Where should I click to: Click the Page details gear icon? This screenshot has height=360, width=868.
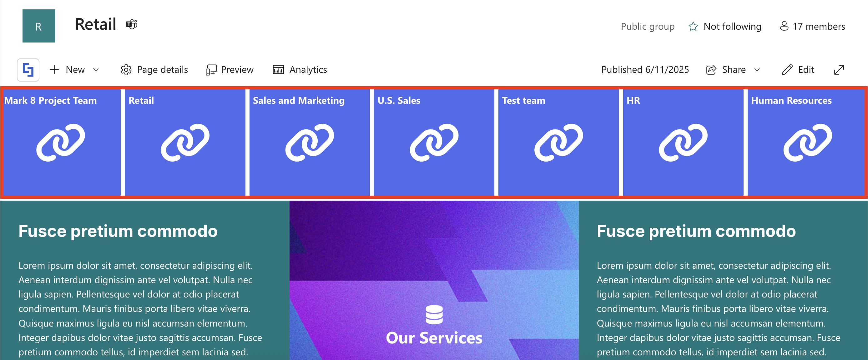coord(126,70)
